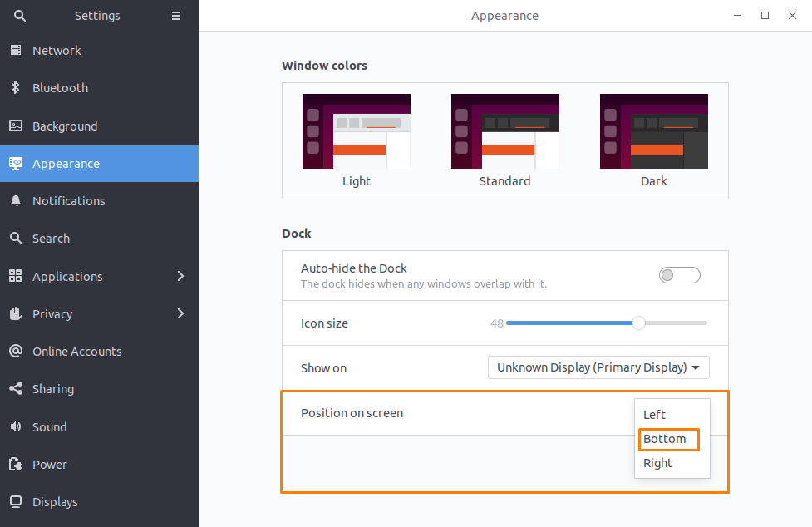Image resolution: width=812 pixels, height=527 pixels.
Task: Maximize the Appearance window
Action: (765, 16)
